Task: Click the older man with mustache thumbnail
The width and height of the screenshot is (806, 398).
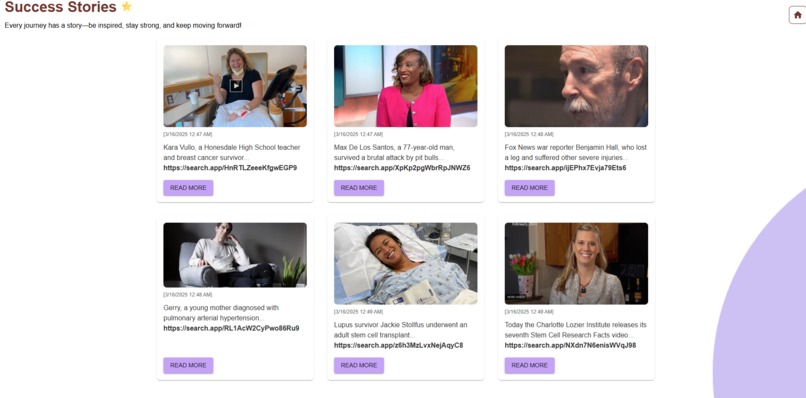Action: click(576, 86)
